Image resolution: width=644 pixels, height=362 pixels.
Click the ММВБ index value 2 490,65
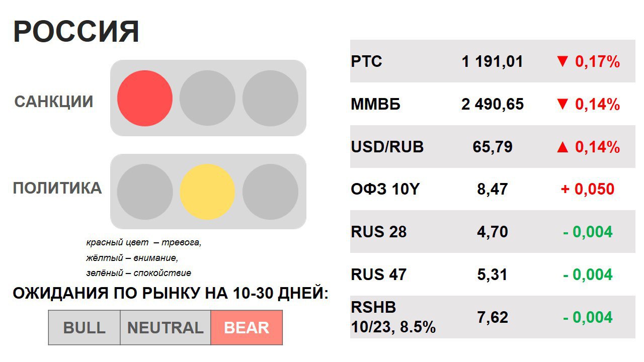493,105
